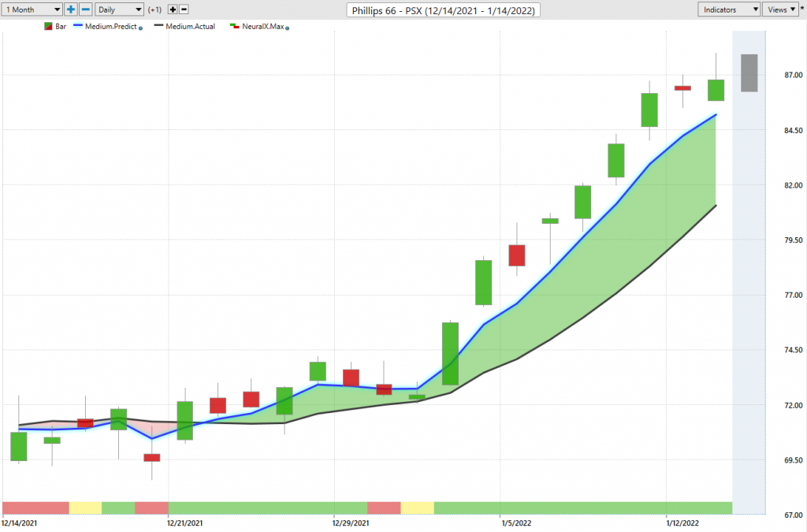Click the 69.50 price axis label
This screenshot has width=807, height=532.
pos(793,460)
